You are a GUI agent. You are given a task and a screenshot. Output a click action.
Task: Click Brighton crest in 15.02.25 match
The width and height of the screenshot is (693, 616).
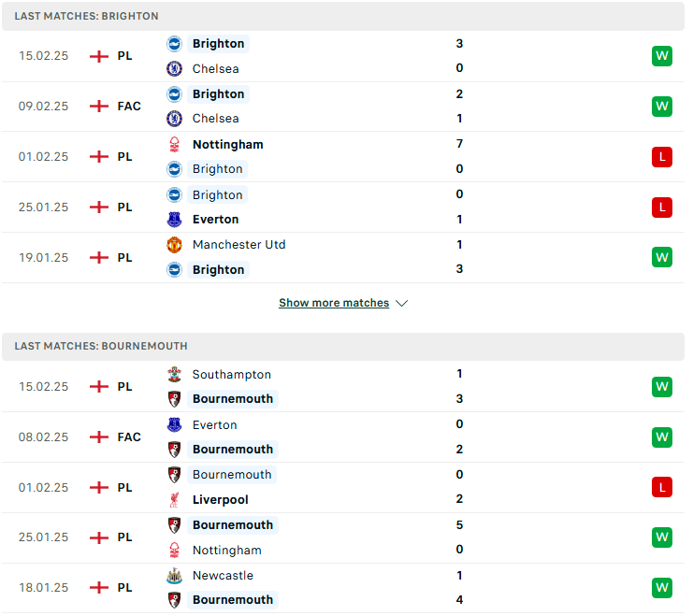[176, 44]
